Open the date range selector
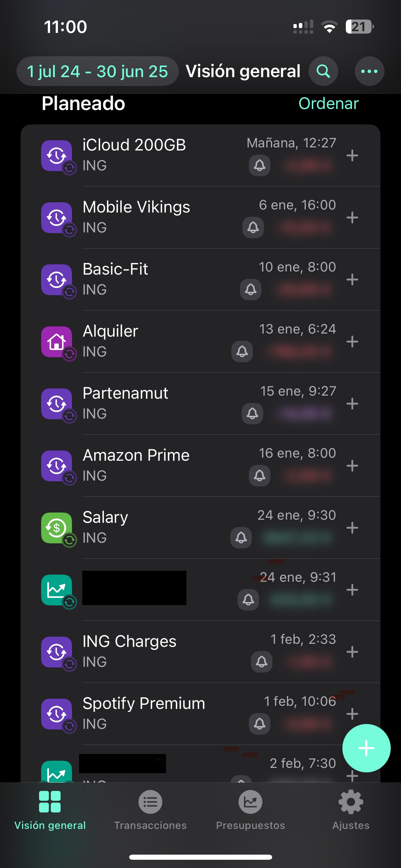401x868 pixels. 97,71
